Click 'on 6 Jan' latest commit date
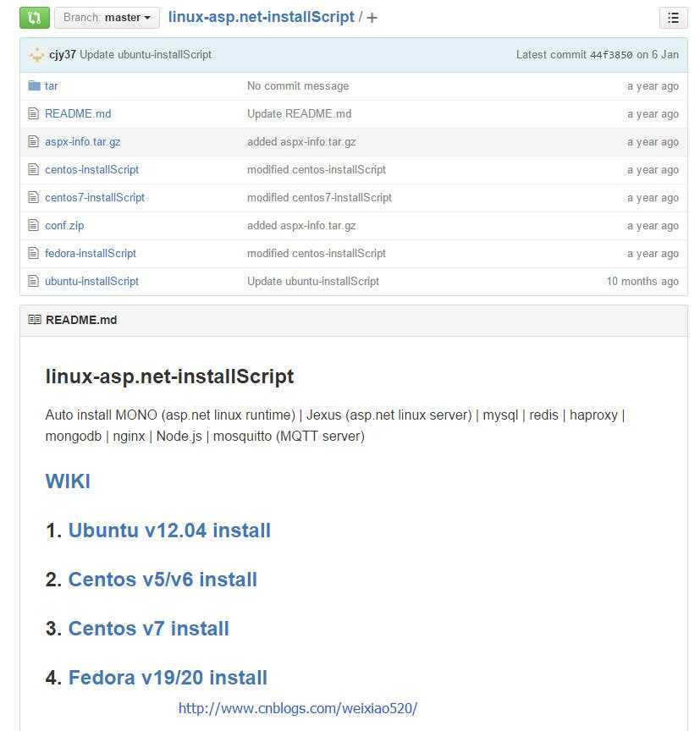The width and height of the screenshot is (700, 731). coord(658,54)
